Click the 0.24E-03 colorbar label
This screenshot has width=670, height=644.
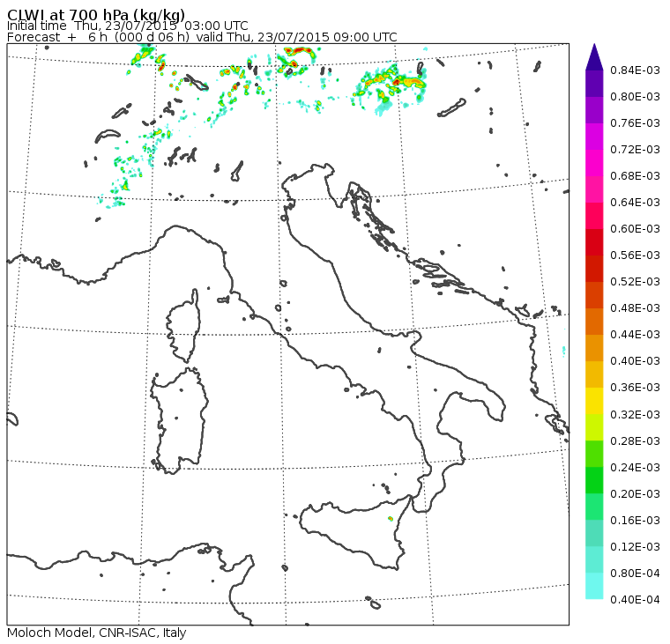coord(635,468)
